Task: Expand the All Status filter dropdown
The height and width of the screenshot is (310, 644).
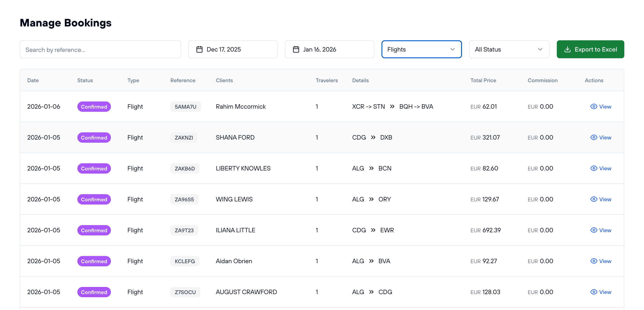Action: pos(509,49)
